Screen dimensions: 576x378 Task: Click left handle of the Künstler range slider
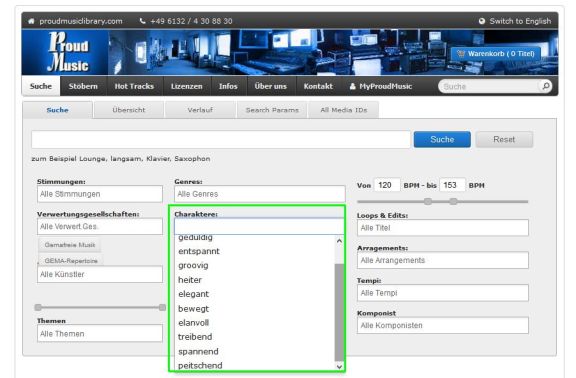tap(38, 307)
